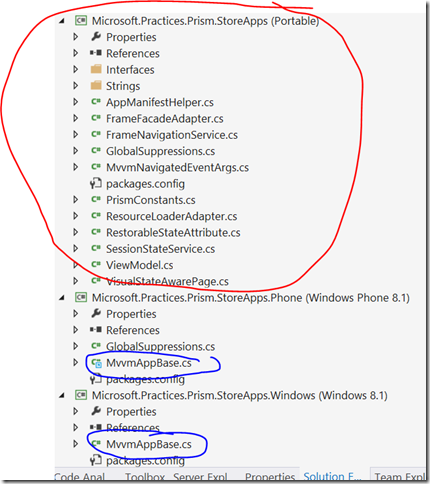
Task: Click wrench icon of Windows project Properties
Action: [96, 411]
